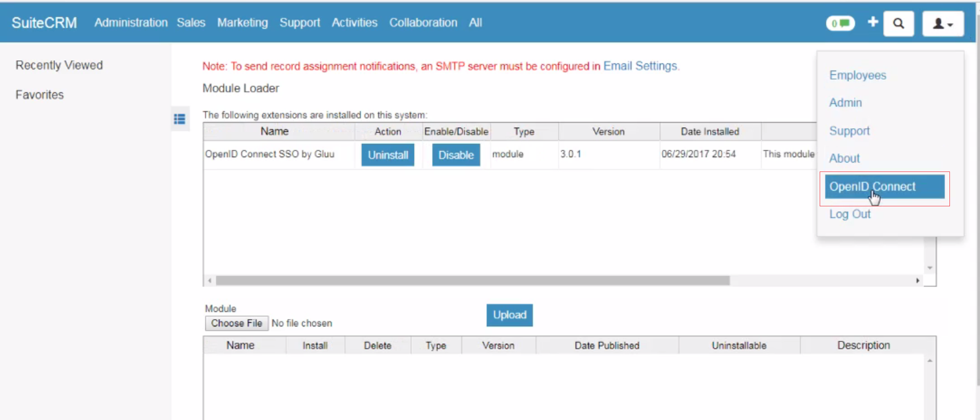Screen dimensions: 980x420
Task: Click the SuiteCRM logo
Action: pos(44,23)
